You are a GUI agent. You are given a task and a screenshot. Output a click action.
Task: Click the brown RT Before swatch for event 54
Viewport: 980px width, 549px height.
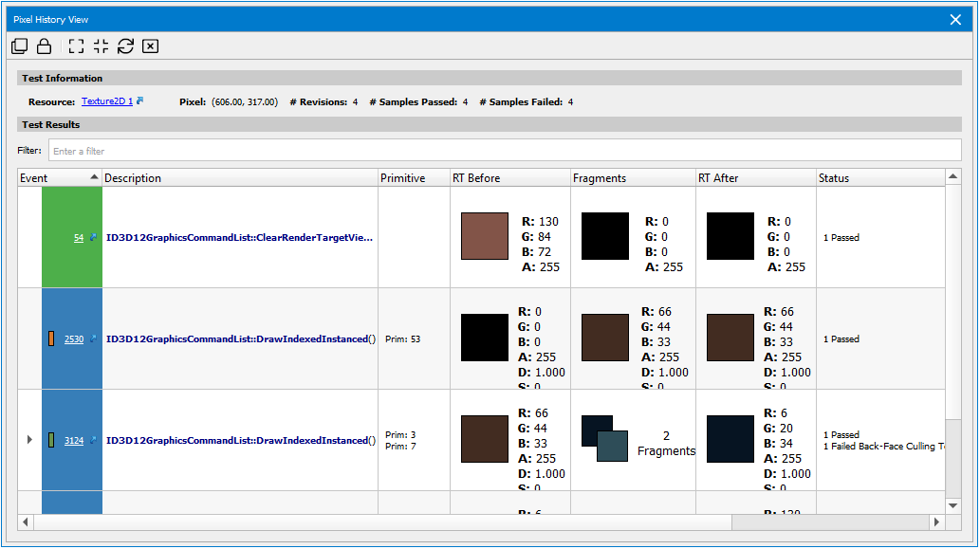point(485,236)
